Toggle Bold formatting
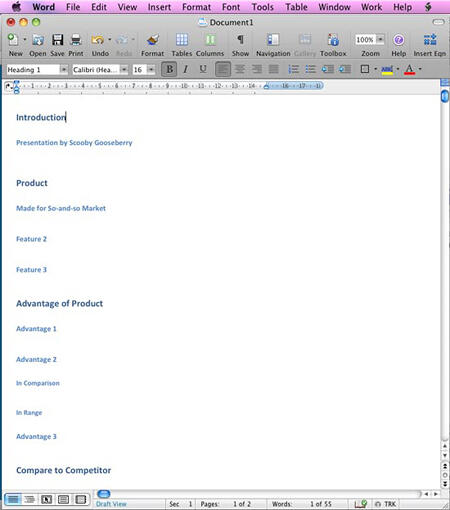 coord(170,69)
